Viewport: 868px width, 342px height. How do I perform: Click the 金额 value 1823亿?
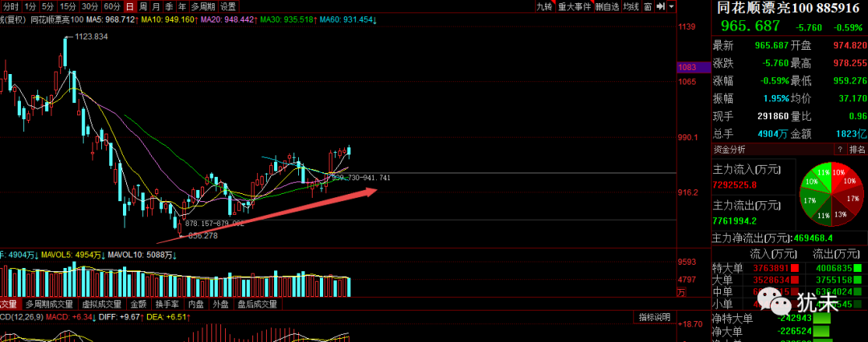click(853, 134)
